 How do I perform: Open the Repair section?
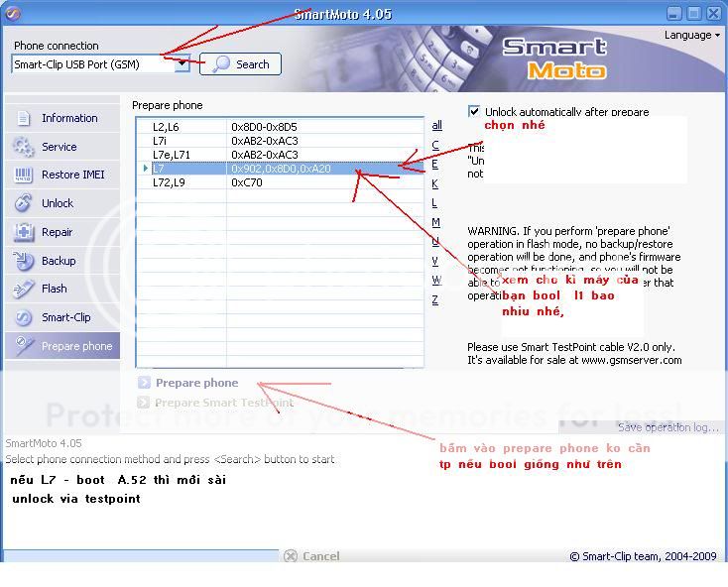coord(62,232)
